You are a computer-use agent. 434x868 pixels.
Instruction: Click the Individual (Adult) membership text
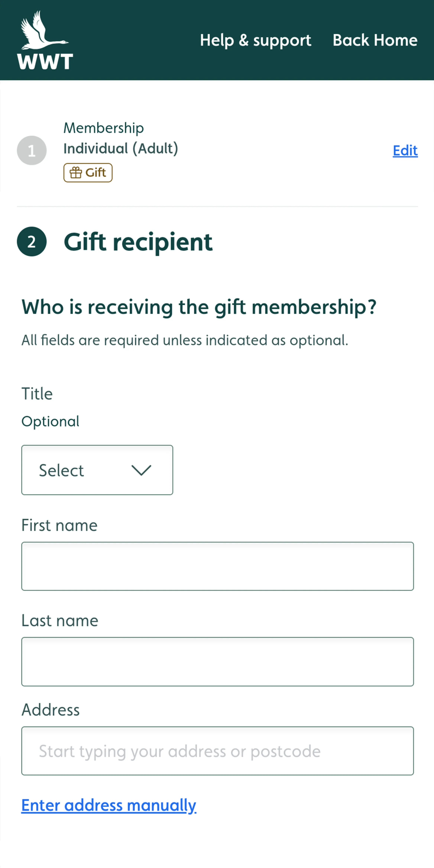click(x=121, y=149)
